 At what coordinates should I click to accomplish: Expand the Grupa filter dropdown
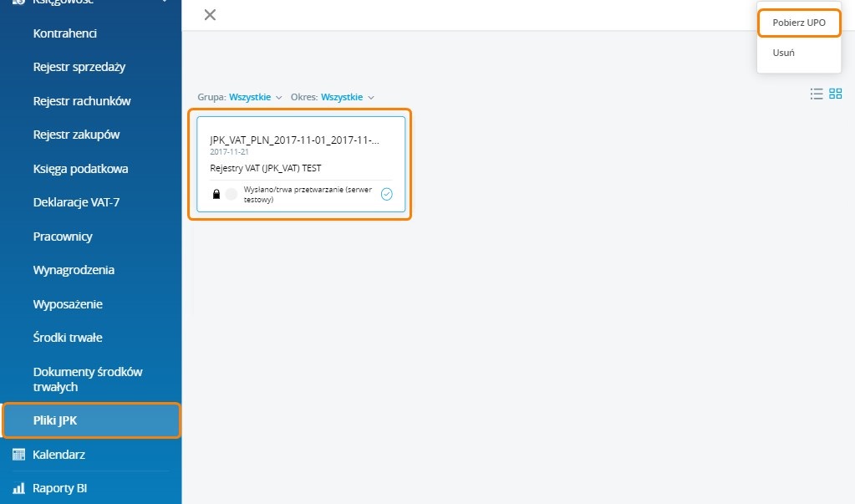[x=249, y=97]
